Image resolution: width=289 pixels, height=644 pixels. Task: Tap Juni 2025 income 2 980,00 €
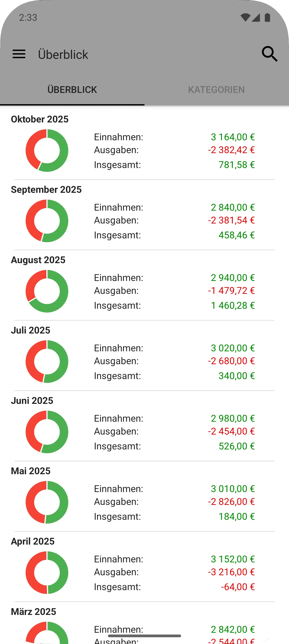point(233,419)
